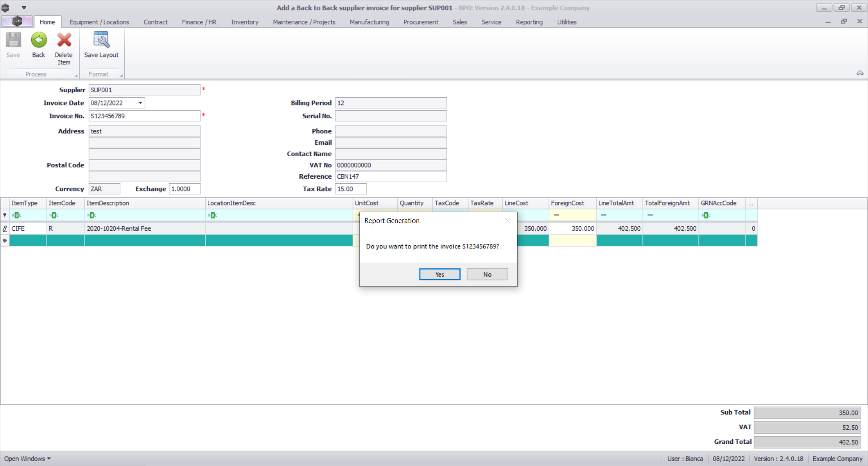Open the Contract tab
Viewport: 868px width, 466px height.
(156, 22)
